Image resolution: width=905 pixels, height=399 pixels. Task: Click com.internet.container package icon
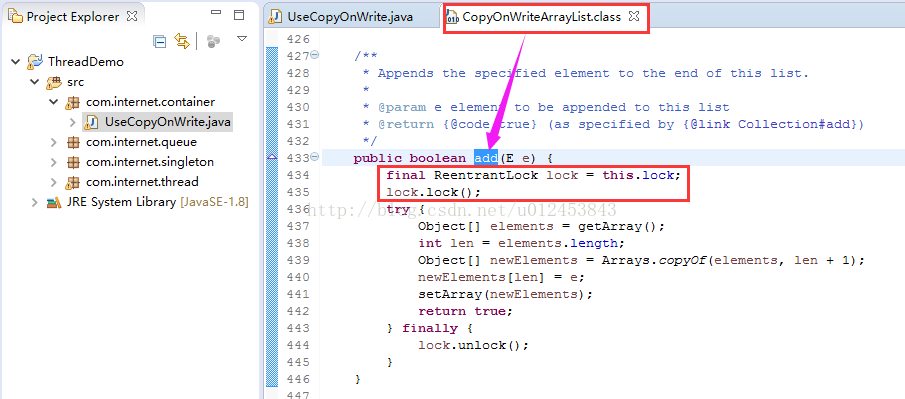[x=73, y=102]
